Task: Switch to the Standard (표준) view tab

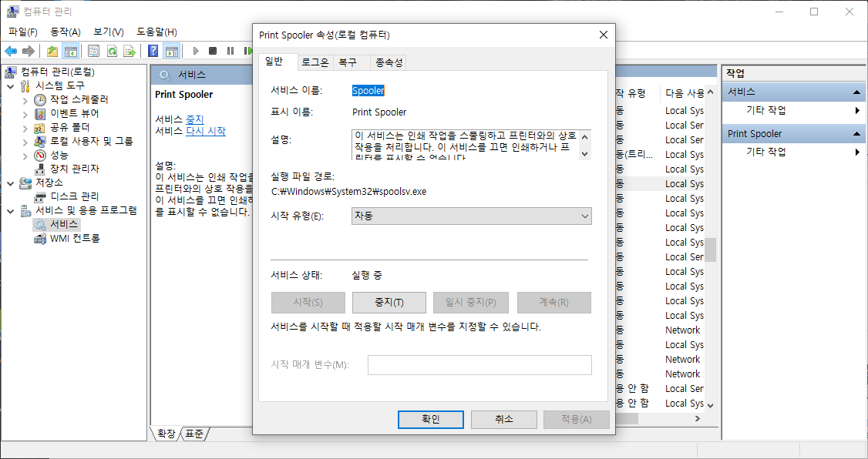Action: 193,434
